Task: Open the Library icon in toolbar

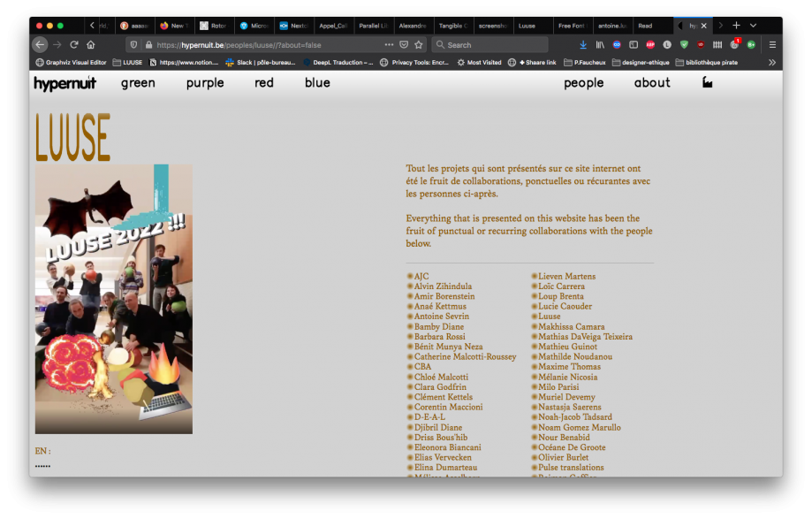Action: [x=600, y=44]
